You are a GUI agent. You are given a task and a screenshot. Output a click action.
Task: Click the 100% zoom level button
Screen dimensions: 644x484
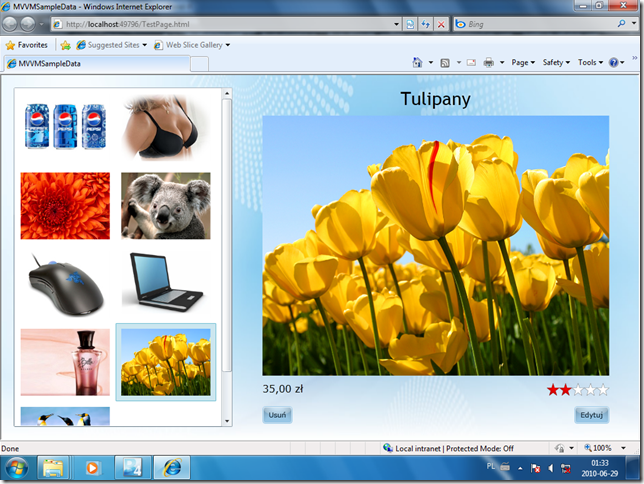click(x=598, y=448)
